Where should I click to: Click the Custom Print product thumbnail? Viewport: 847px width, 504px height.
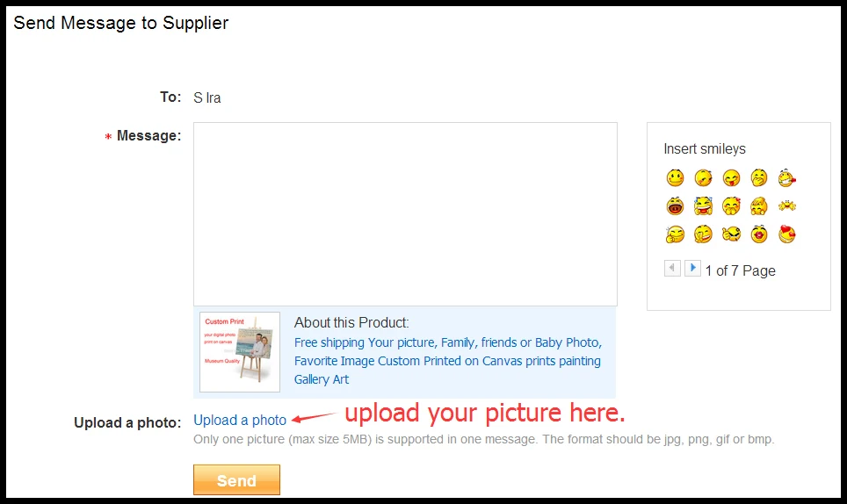(240, 352)
